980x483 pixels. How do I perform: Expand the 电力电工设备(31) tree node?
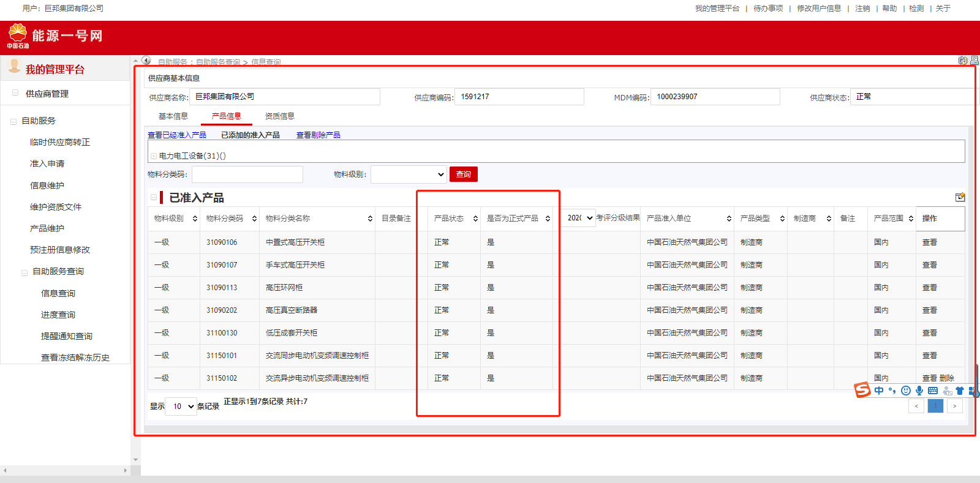pyautogui.click(x=154, y=156)
